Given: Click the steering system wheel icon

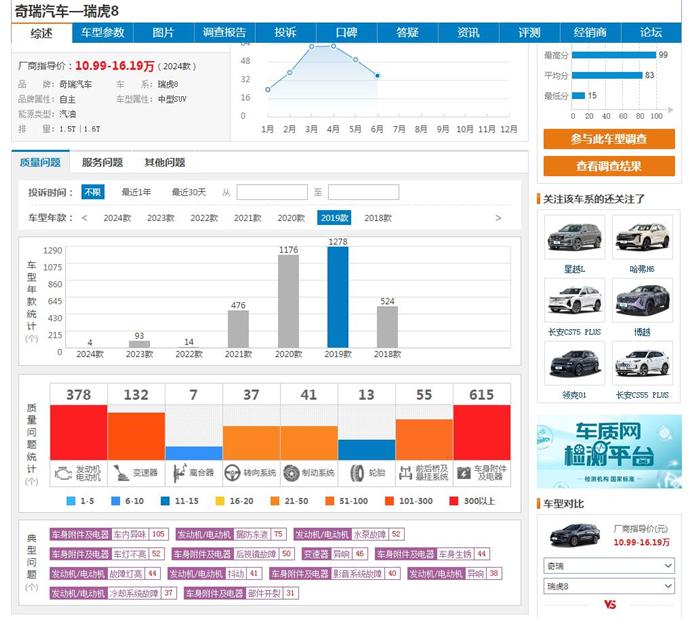Looking at the screenshot, I should click(232, 473).
